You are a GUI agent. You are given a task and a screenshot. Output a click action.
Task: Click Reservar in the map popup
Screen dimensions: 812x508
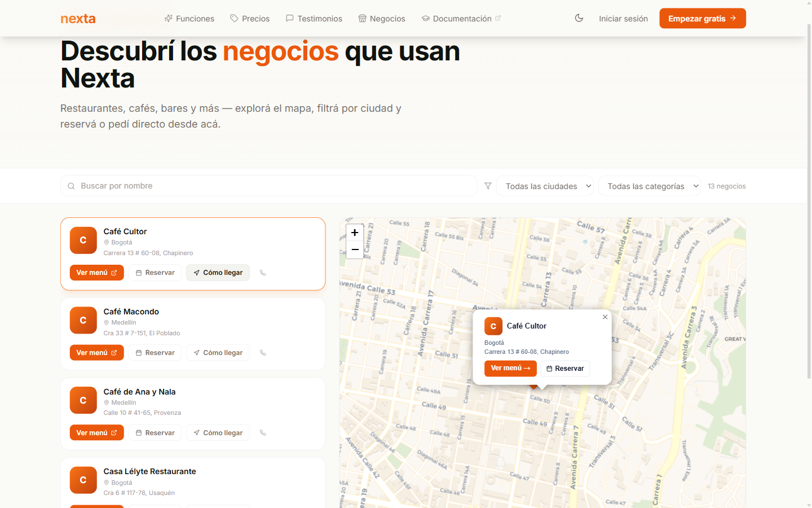[x=565, y=369]
